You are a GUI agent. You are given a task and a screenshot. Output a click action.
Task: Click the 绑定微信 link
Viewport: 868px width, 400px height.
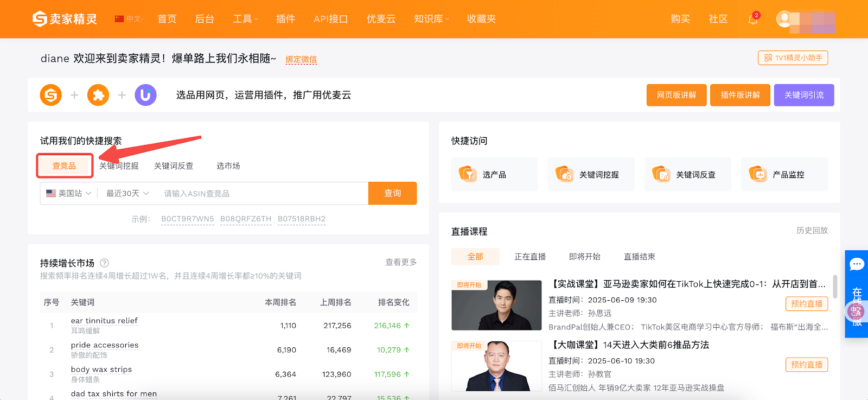click(301, 59)
